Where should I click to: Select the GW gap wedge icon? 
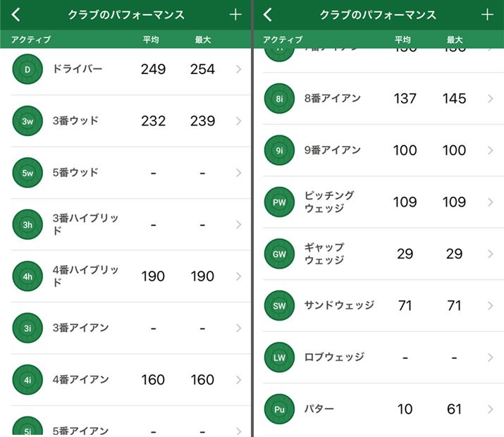pyautogui.click(x=279, y=254)
